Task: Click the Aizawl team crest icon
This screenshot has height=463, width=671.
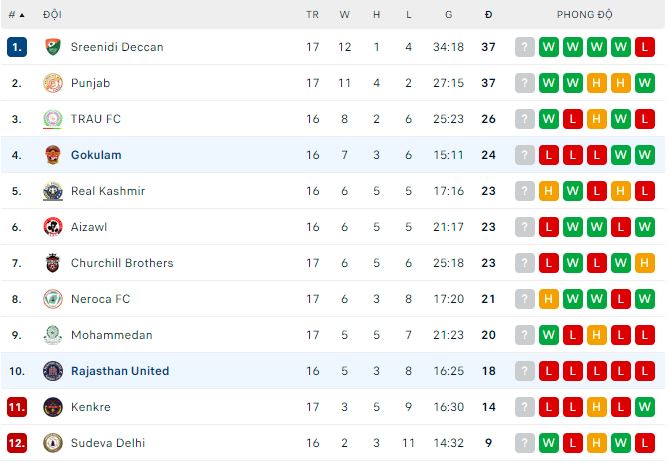Action: (x=53, y=227)
